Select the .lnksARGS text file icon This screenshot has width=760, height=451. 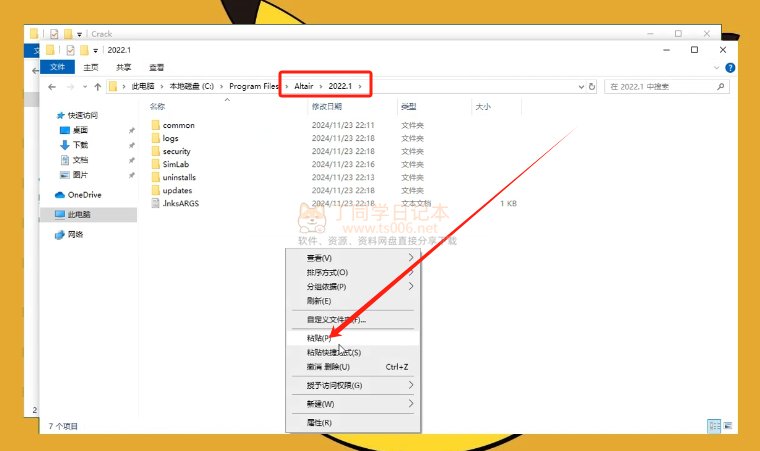(x=156, y=203)
